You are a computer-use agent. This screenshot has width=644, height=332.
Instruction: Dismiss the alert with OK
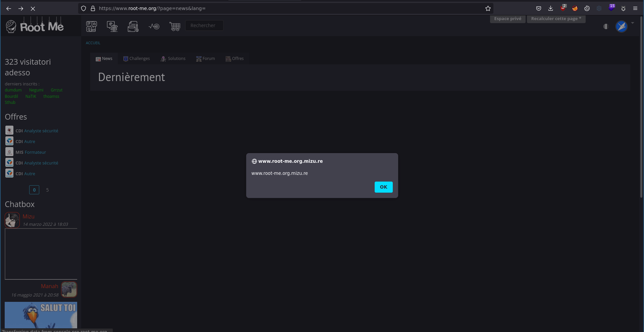(383, 187)
